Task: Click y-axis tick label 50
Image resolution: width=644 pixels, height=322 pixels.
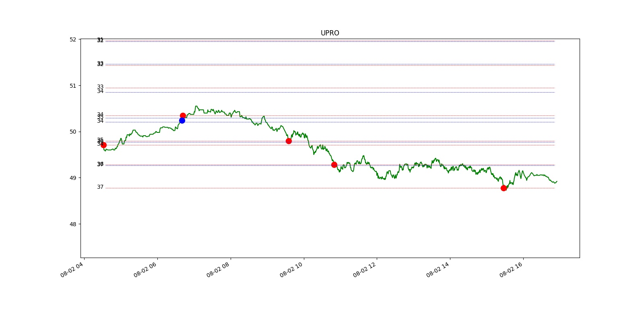Action: (73, 132)
